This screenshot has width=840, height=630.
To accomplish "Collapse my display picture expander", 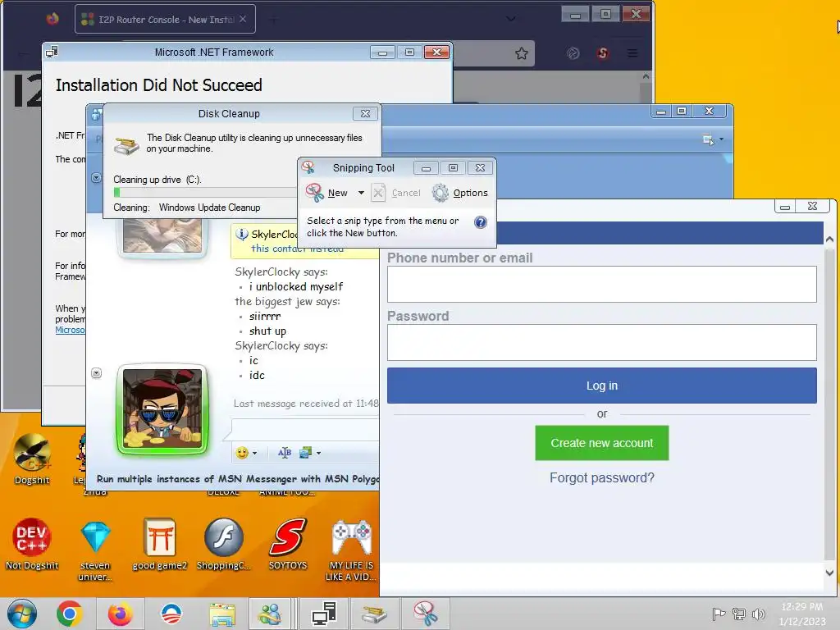I will click(97, 373).
